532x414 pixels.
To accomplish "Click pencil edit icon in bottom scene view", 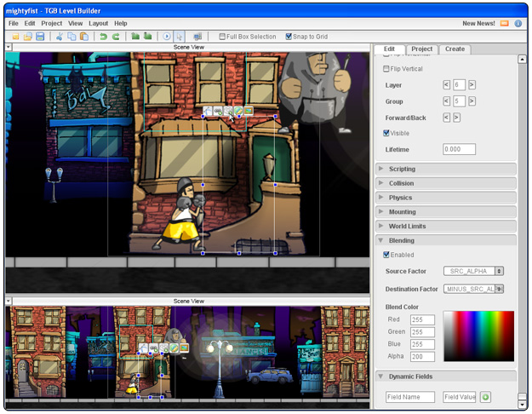I will coord(174,348).
